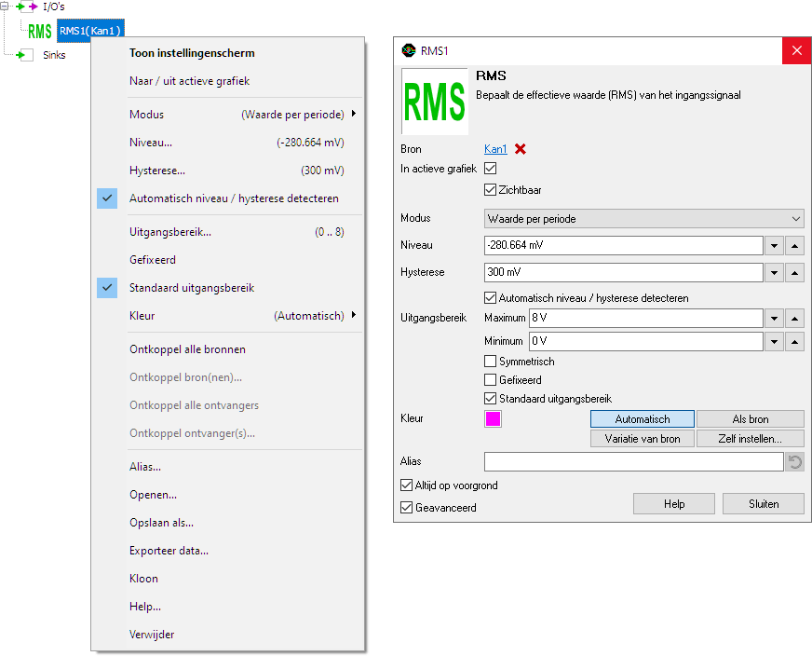This screenshot has width=812, height=656.
Task: Click the large RMS logo image
Action: [x=435, y=102]
